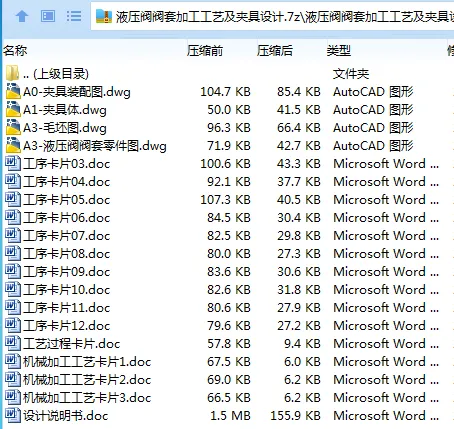Click the 9.4 KB compressed size cell
This screenshot has height=429, width=454.
pos(302,344)
